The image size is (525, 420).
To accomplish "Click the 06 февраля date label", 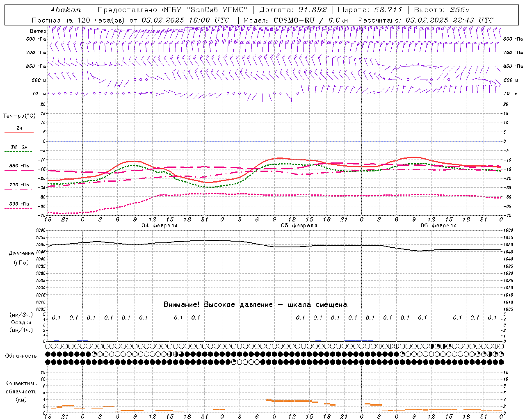I will coord(438,226).
